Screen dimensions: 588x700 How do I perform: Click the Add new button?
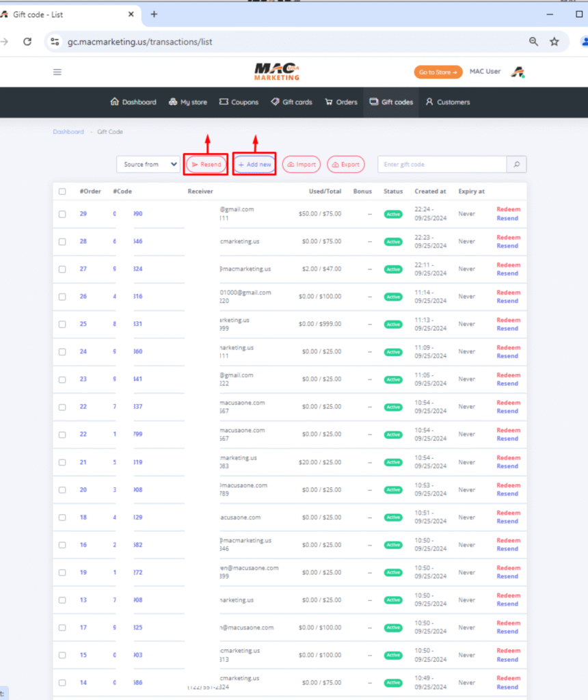pyautogui.click(x=254, y=165)
